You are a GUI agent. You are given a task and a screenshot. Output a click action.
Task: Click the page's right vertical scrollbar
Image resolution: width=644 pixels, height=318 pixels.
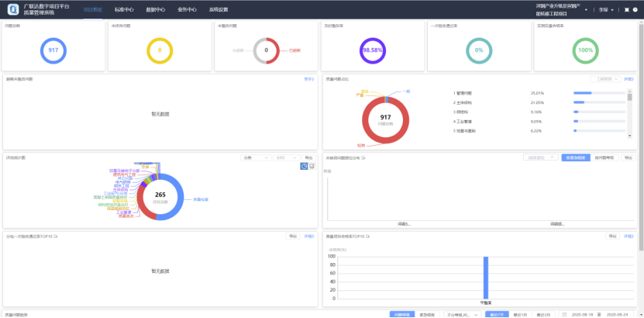(640, 155)
